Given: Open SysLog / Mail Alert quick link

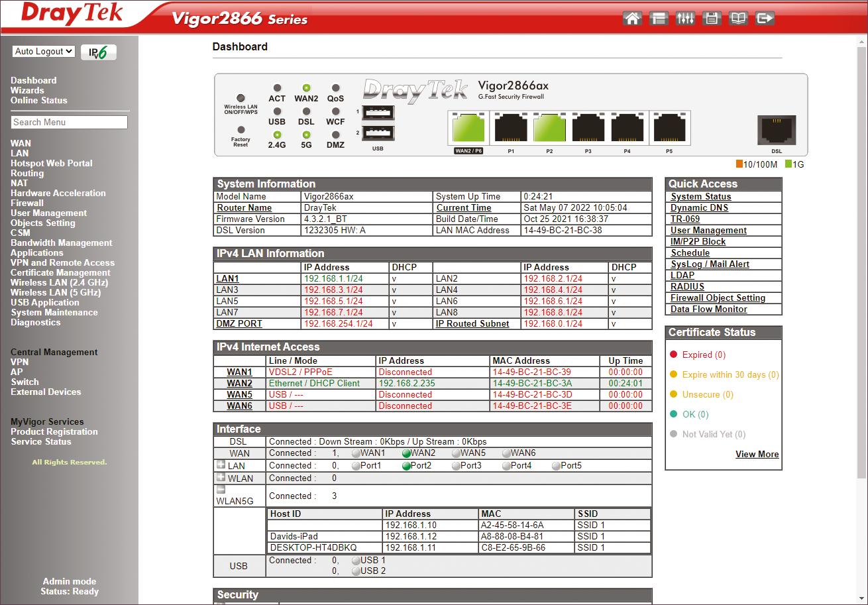Looking at the screenshot, I should coord(710,264).
